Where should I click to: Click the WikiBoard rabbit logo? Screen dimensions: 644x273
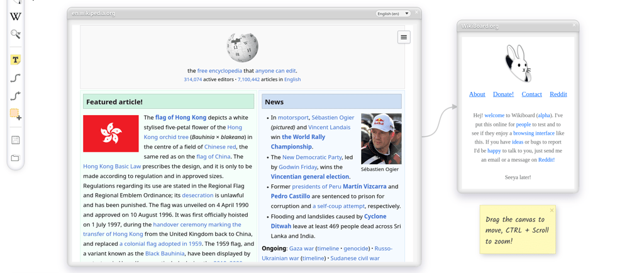pos(518,64)
